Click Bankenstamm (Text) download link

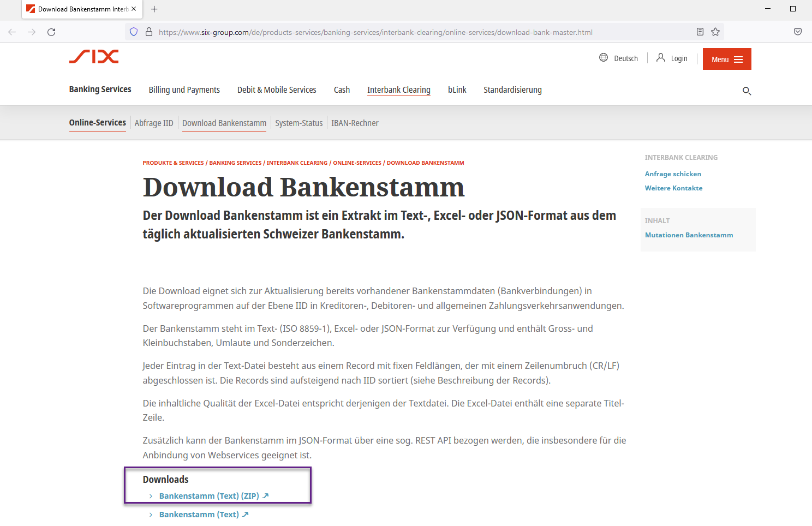[199, 515]
